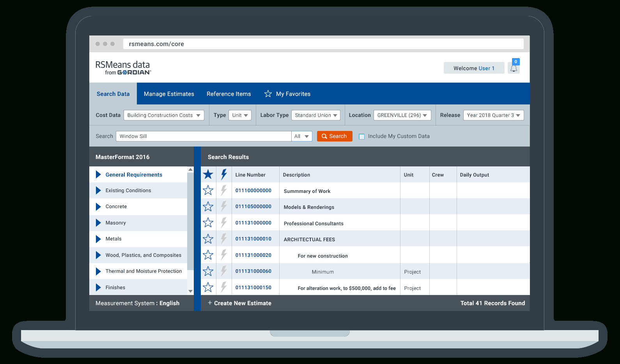The width and height of the screenshot is (620, 364).
Task: Toggle favorite star for For new construction
Action: point(208,255)
